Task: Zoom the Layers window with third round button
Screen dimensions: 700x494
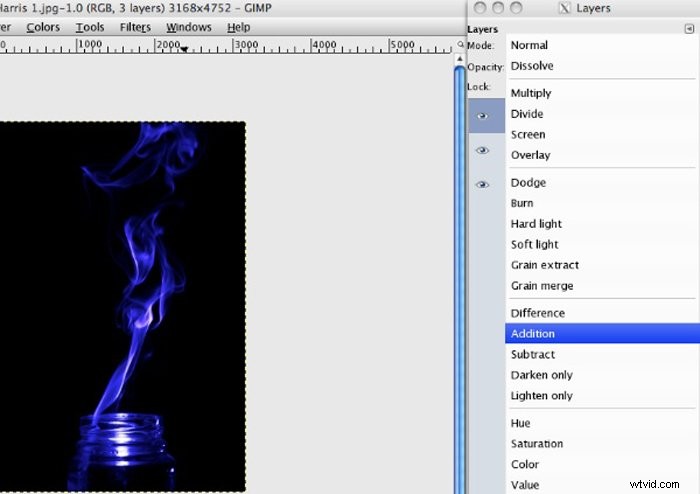Action: click(516, 8)
